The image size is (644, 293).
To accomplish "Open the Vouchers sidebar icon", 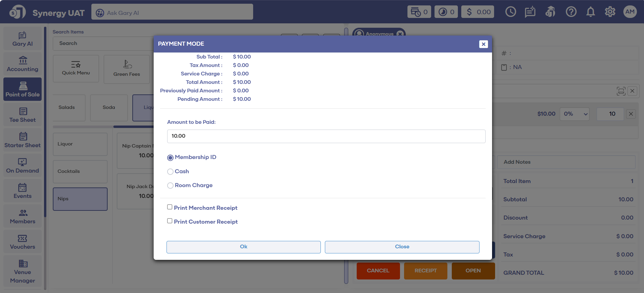I will click(x=22, y=242).
